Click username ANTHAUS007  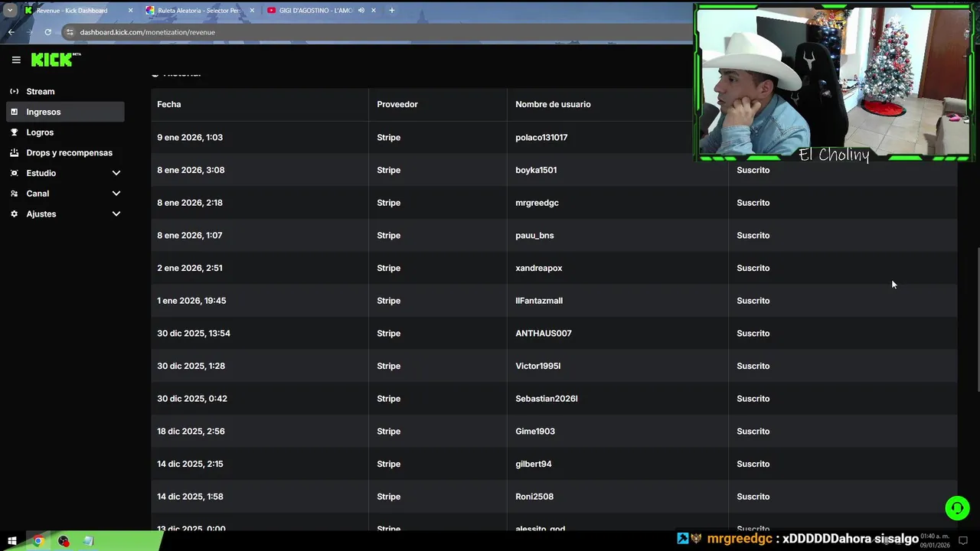(544, 334)
